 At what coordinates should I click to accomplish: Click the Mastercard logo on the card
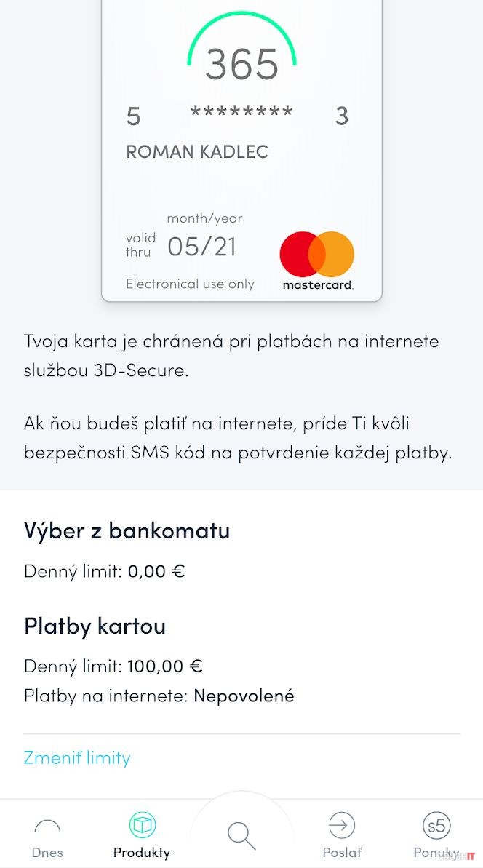click(317, 260)
